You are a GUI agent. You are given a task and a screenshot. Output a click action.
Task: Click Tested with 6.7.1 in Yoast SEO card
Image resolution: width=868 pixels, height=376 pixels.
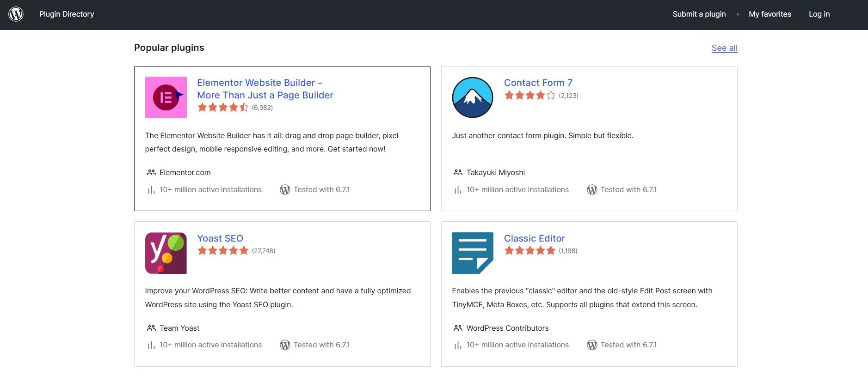[x=322, y=345]
